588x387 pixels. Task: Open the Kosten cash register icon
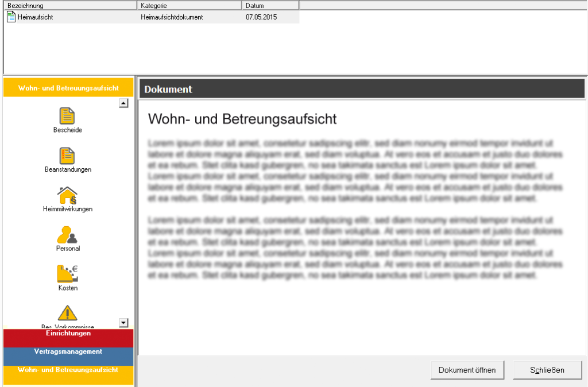68,274
